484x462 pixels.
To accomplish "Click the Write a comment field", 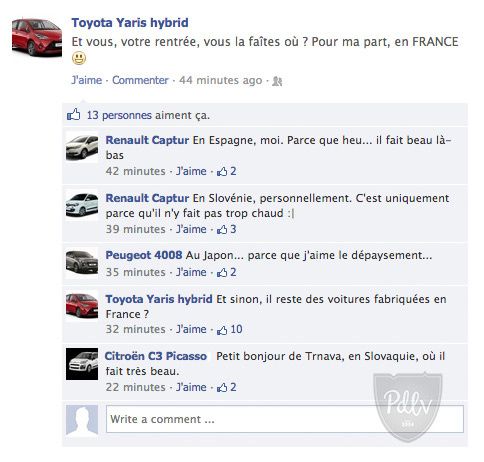I will 285,419.
